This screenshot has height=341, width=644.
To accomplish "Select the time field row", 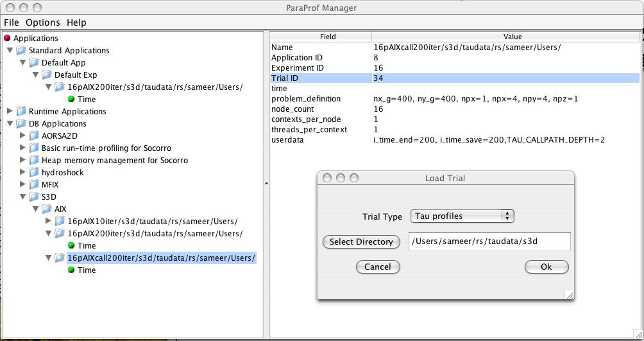I will [x=455, y=89].
